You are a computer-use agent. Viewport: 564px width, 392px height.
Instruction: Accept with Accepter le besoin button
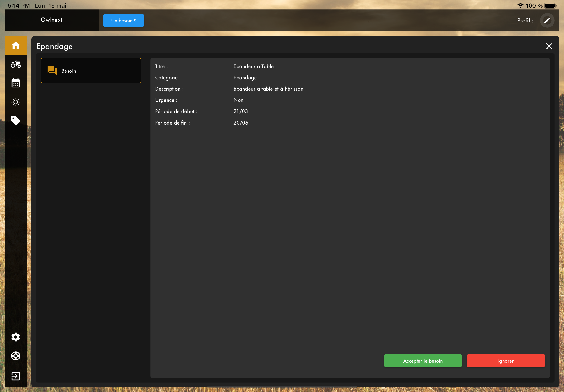click(423, 360)
